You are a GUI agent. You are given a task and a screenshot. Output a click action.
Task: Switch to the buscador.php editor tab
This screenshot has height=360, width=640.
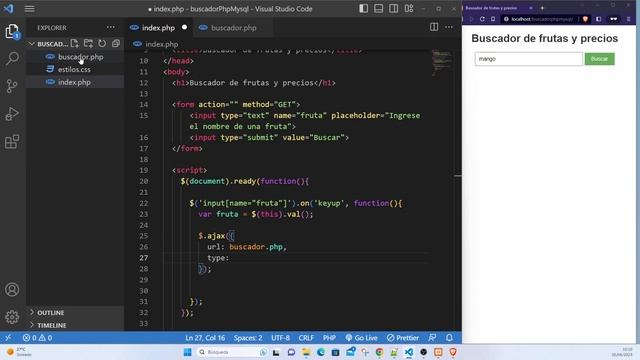[x=233, y=28]
